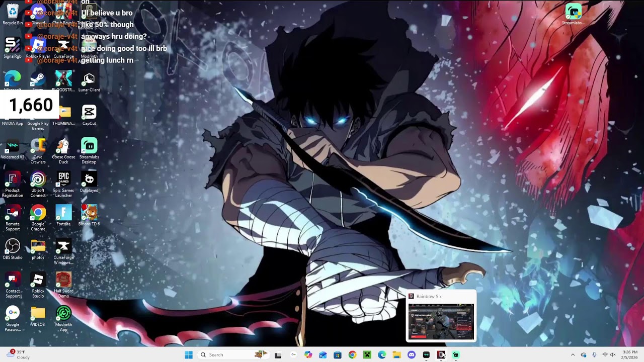
Task: Open the Recycle Bin desktop icon
Action: pos(13,15)
